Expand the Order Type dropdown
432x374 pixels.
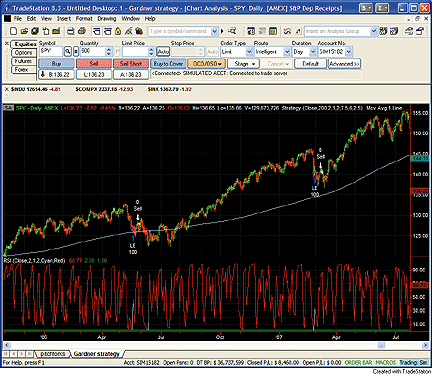click(x=249, y=52)
